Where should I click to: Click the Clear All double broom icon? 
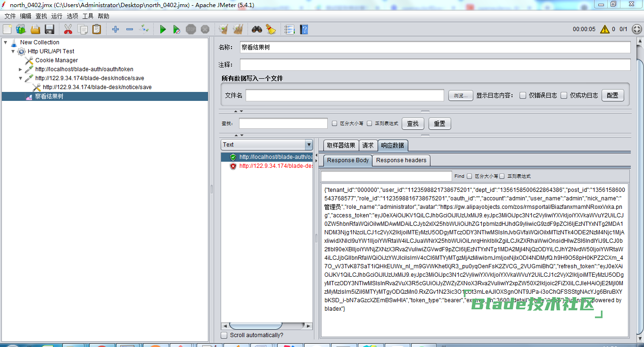pyautogui.click(x=238, y=29)
